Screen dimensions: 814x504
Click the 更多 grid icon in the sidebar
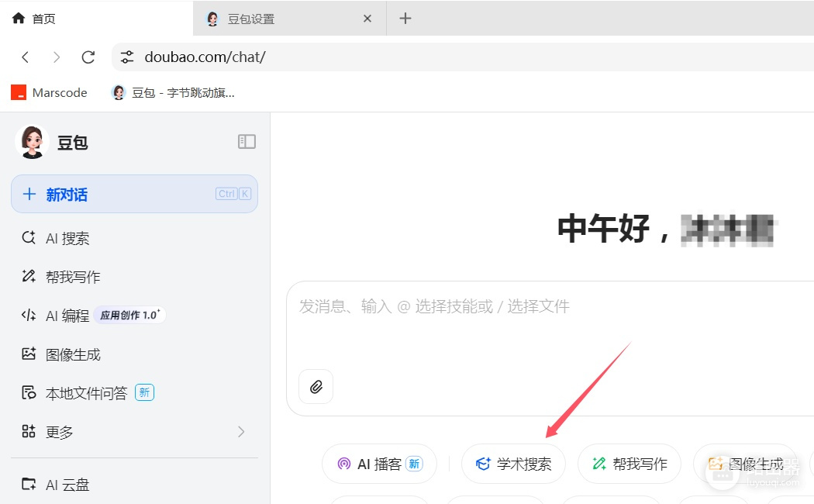(x=29, y=431)
